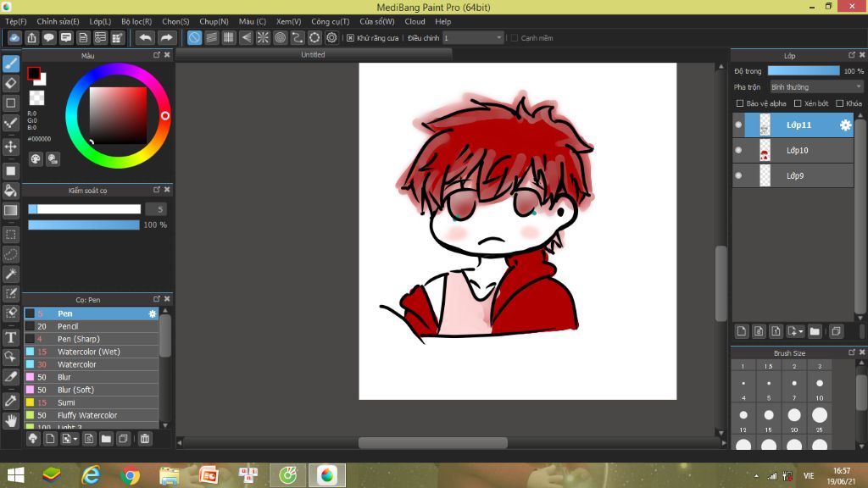Select Lớp10 layer
The height and width of the screenshot is (488, 868).
click(793, 151)
